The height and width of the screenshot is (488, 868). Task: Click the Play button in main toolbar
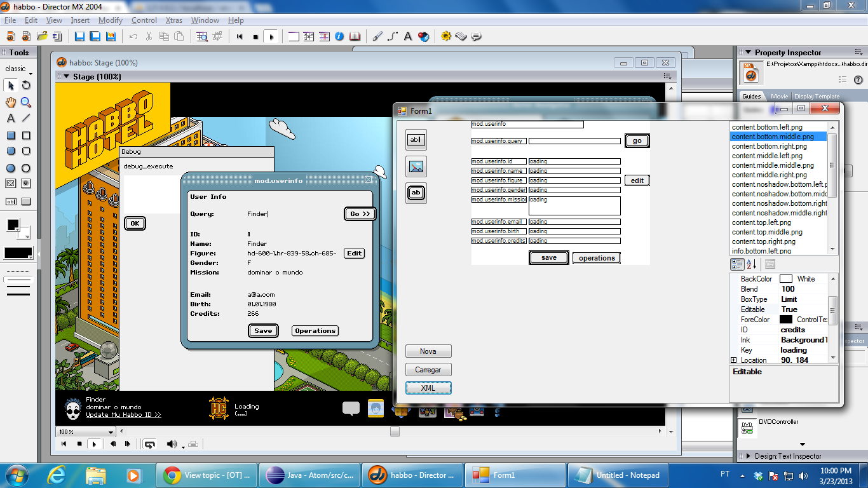(271, 36)
